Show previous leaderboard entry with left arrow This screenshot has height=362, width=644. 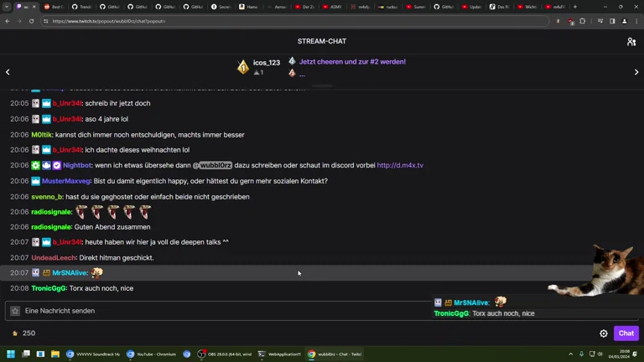point(8,72)
